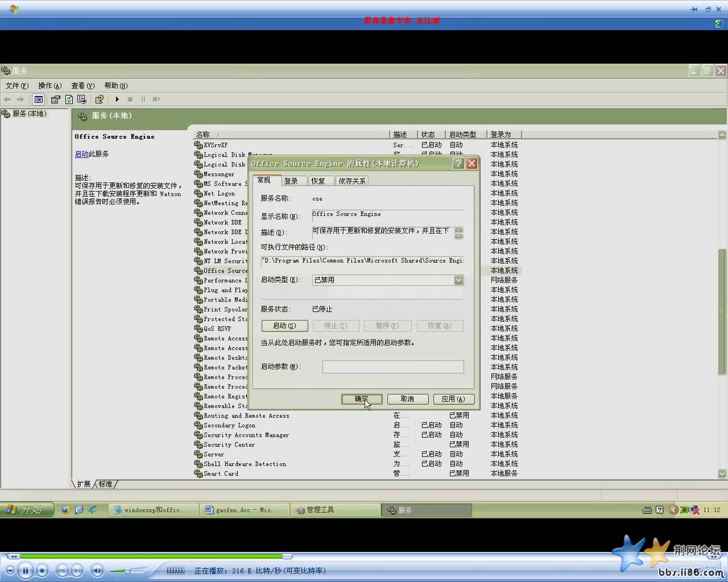The image size is (728, 582).
Task: Click the Refresh icon in the Services toolbar
Action: tap(69, 99)
